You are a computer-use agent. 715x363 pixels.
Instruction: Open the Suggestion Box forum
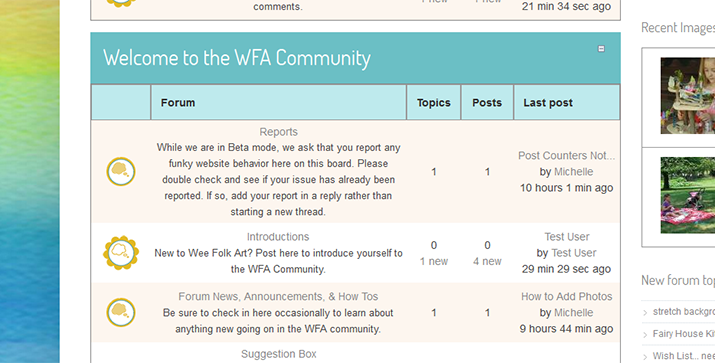pyautogui.click(x=278, y=354)
